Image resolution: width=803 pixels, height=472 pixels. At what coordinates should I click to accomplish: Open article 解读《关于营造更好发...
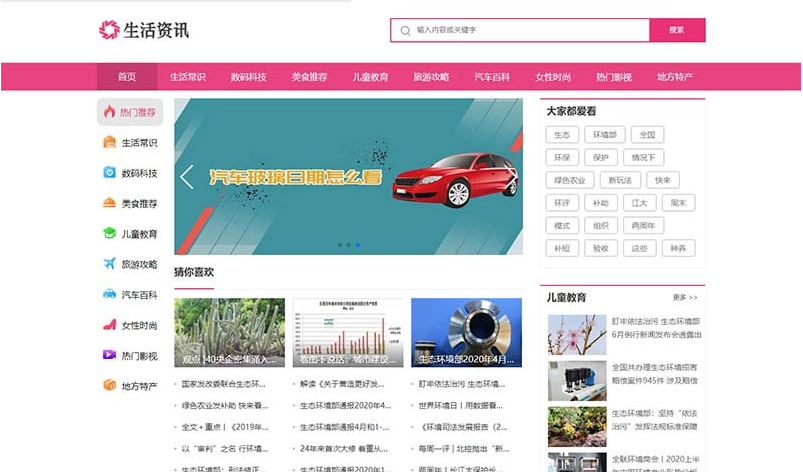[342, 384]
